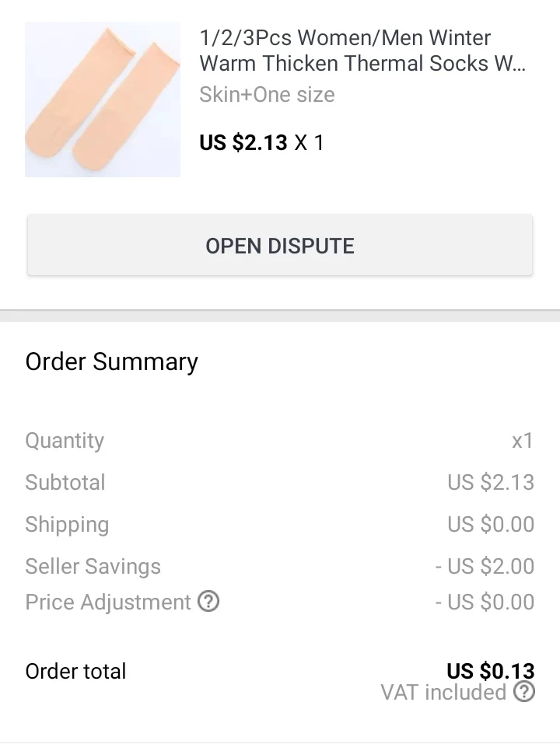This screenshot has width=560, height=744.
Task: Tap the Quantity label
Action: tap(65, 440)
